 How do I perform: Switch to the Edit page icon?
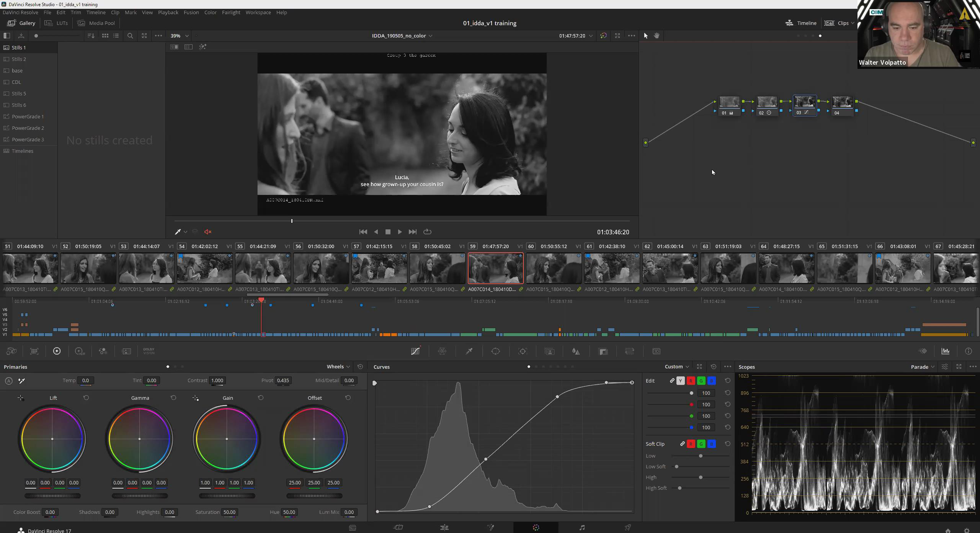click(x=444, y=528)
